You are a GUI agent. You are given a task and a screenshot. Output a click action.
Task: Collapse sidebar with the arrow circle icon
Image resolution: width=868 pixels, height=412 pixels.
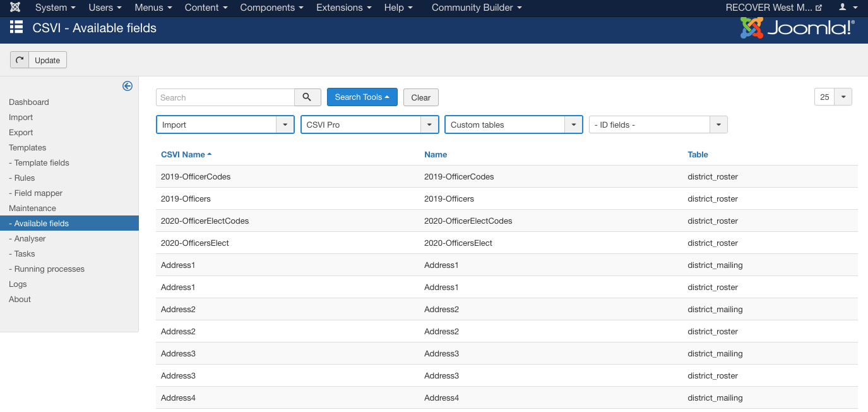point(128,86)
